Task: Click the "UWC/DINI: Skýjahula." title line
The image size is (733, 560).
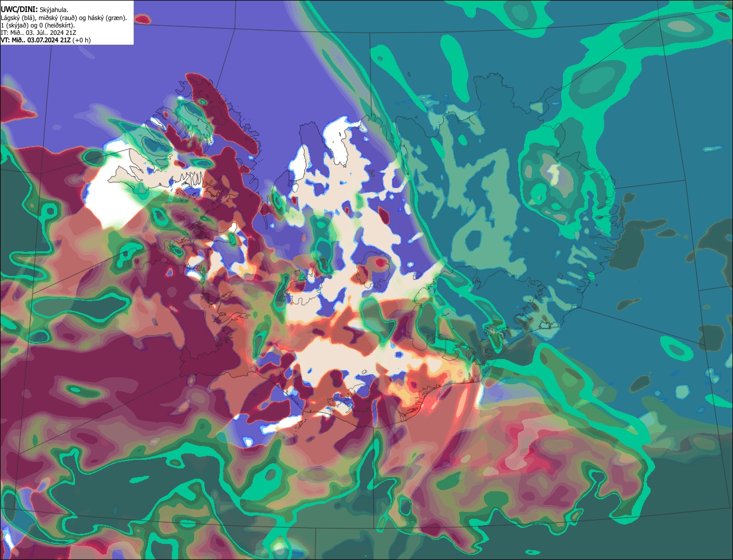Action: coord(34,10)
